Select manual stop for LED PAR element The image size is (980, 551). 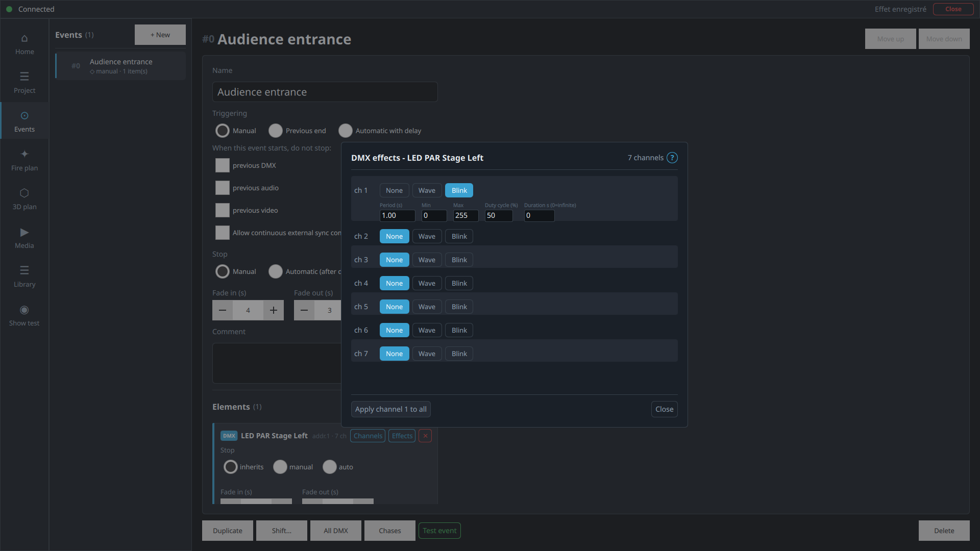280,467
